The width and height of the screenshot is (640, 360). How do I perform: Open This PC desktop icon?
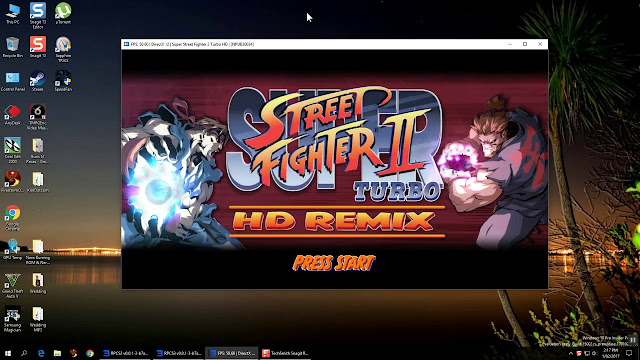13,13
